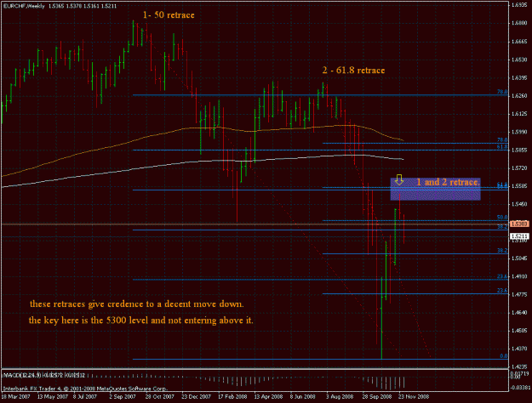Click the 1.4775 price axis label
The image size is (532, 403).
[x=519, y=294]
